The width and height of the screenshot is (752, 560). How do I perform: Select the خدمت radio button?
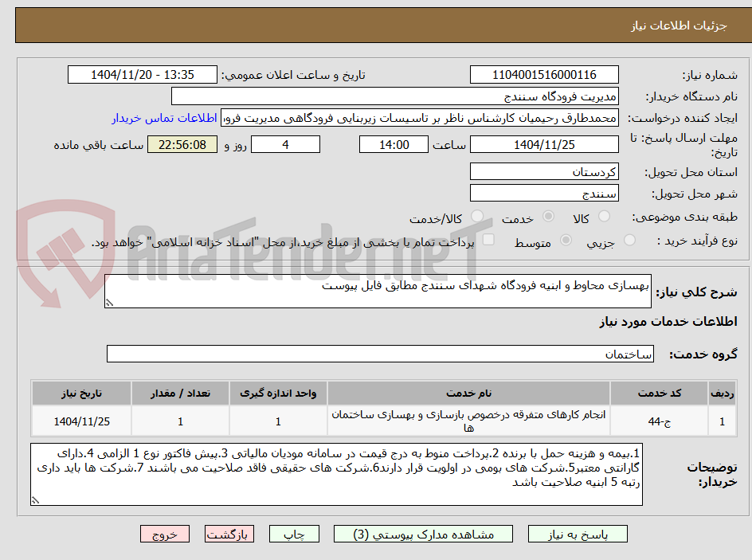click(548, 216)
